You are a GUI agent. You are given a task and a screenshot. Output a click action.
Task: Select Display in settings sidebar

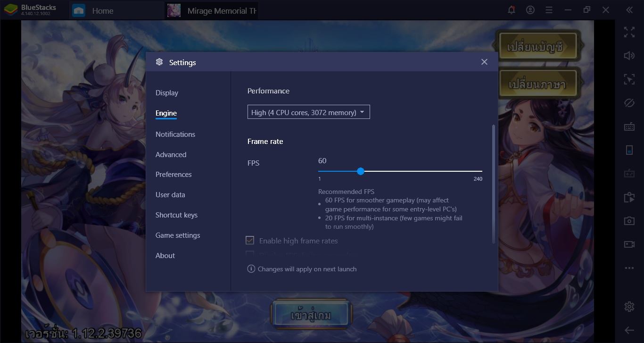[x=167, y=93]
